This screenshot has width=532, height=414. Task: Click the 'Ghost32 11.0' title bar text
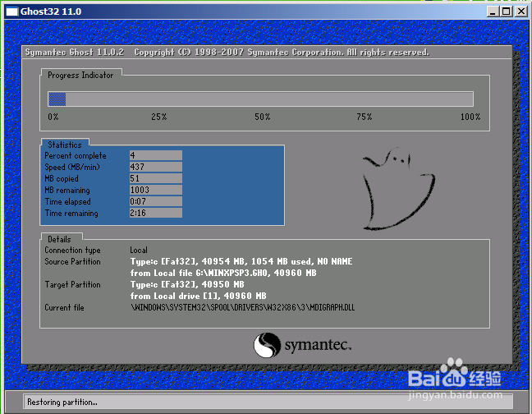[x=51, y=11]
